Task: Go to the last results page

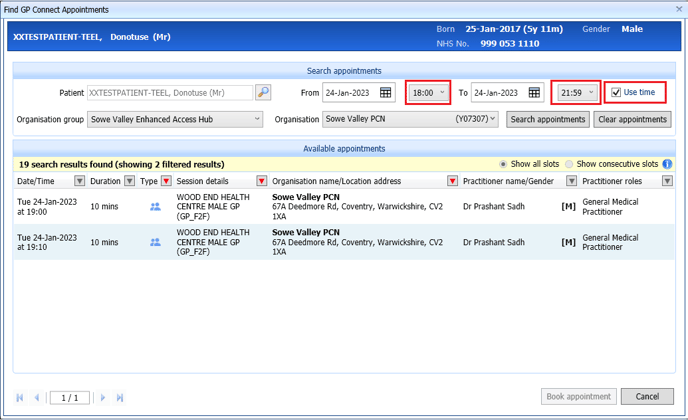Action: [120, 397]
